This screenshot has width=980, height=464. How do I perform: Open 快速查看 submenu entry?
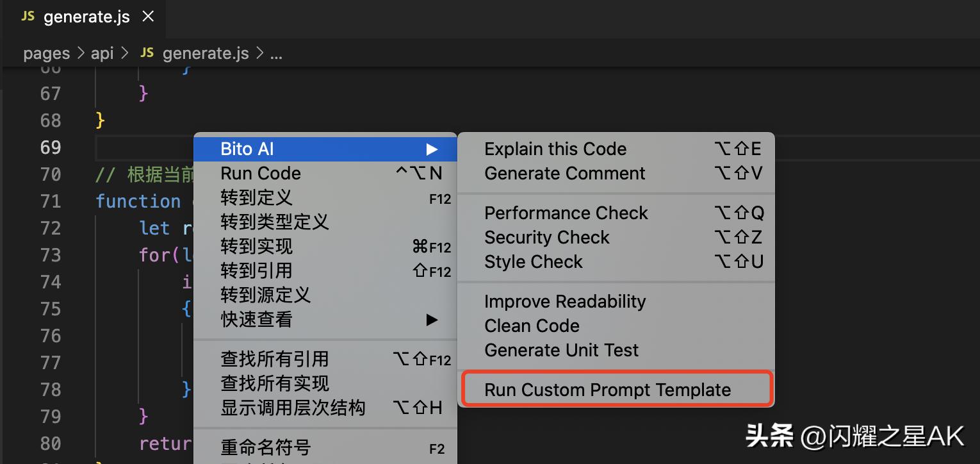(x=325, y=320)
